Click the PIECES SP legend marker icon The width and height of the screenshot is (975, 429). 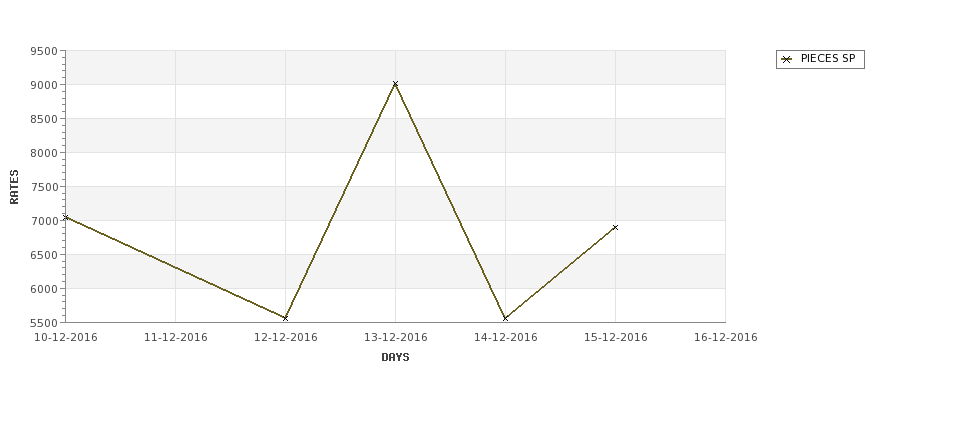[787, 59]
